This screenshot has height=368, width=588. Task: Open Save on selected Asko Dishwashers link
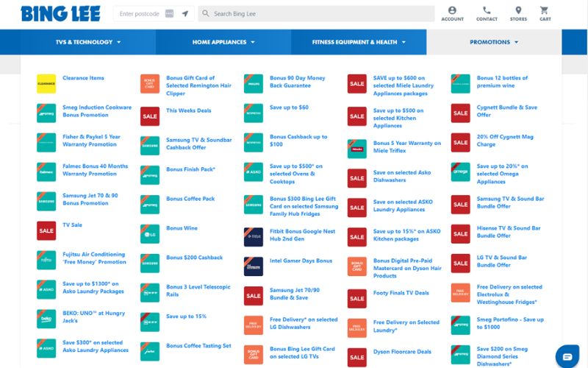402,176
